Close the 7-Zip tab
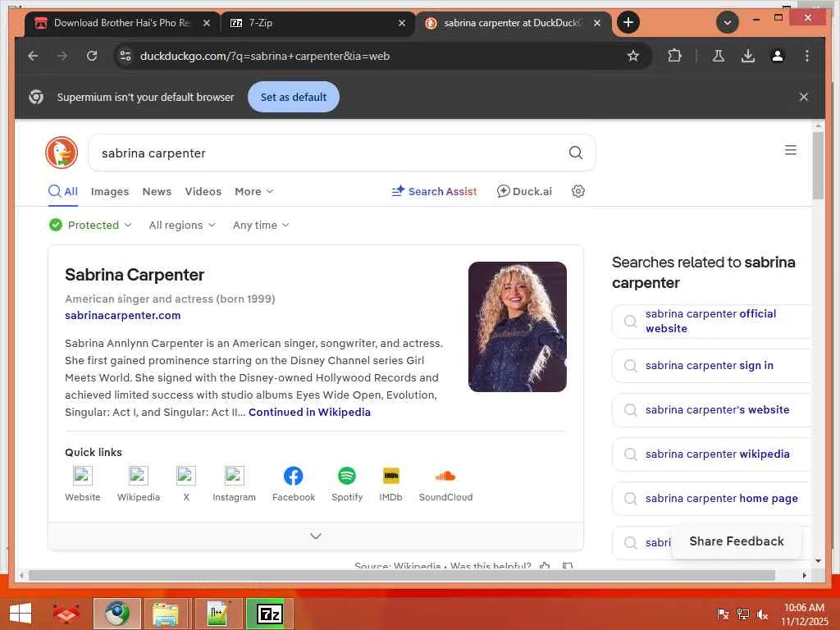Image resolution: width=840 pixels, height=630 pixels. (402, 23)
